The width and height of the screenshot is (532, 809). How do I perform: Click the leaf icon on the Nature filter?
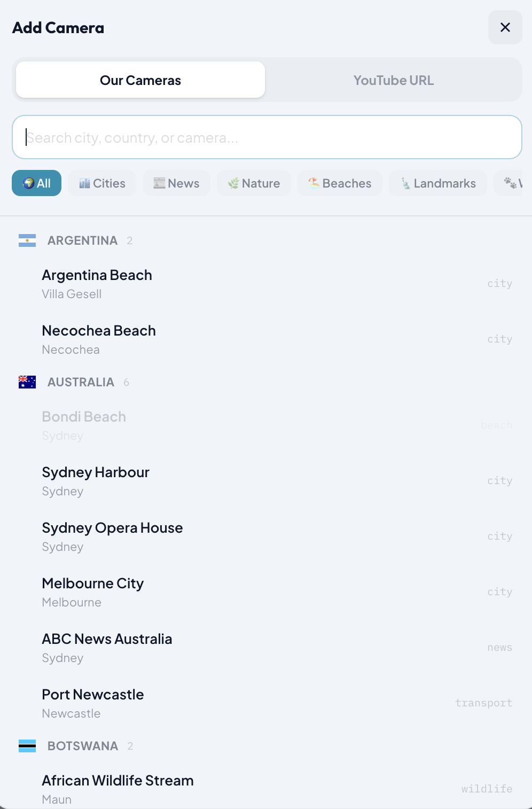point(233,183)
